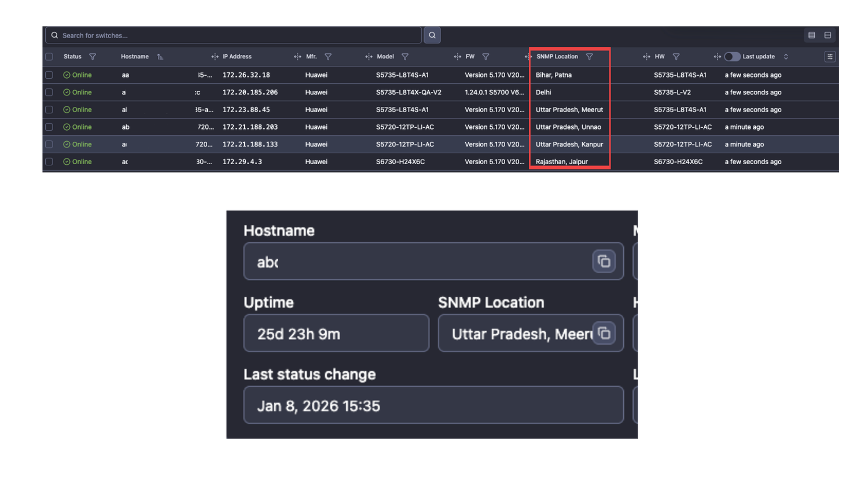Check the row for 172.23.88.45

point(49,110)
